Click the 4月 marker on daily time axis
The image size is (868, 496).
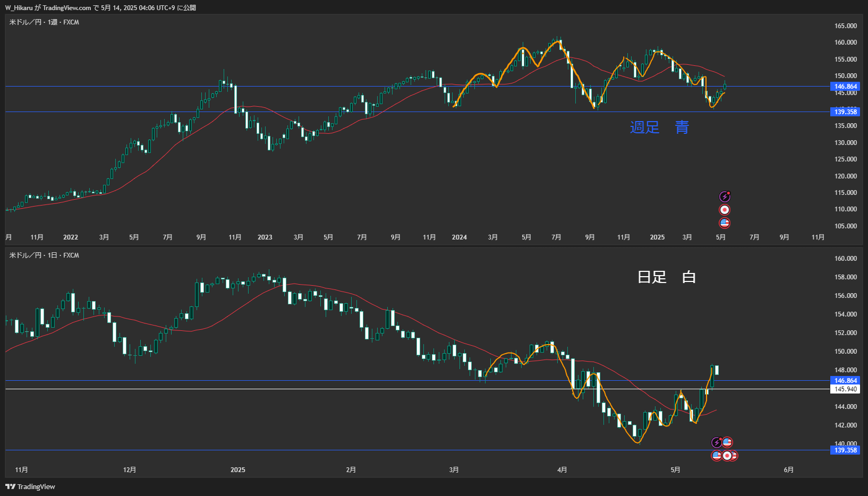coord(562,470)
